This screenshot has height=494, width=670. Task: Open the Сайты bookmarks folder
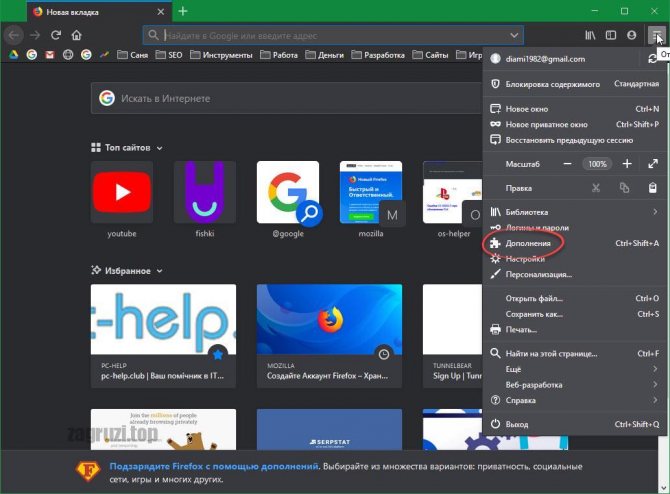click(430, 55)
